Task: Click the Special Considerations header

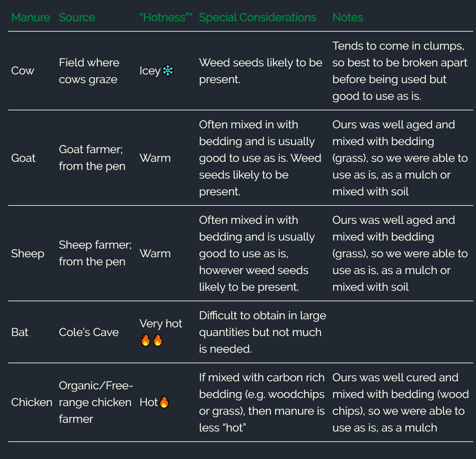Action: (x=257, y=18)
